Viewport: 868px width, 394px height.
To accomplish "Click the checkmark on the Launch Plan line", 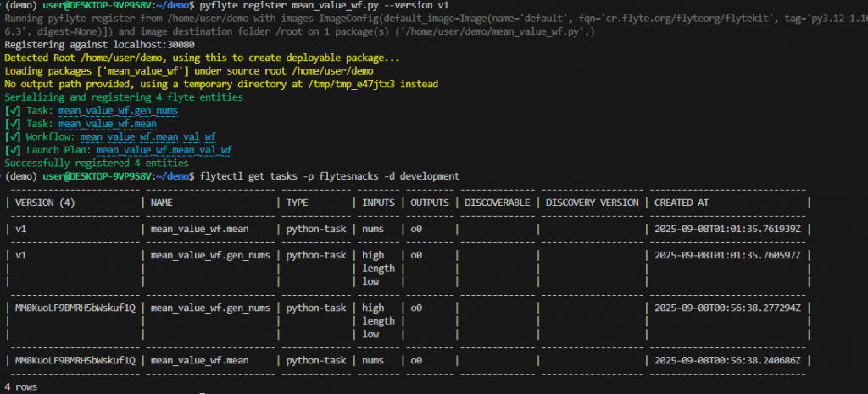I will tap(13, 150).
